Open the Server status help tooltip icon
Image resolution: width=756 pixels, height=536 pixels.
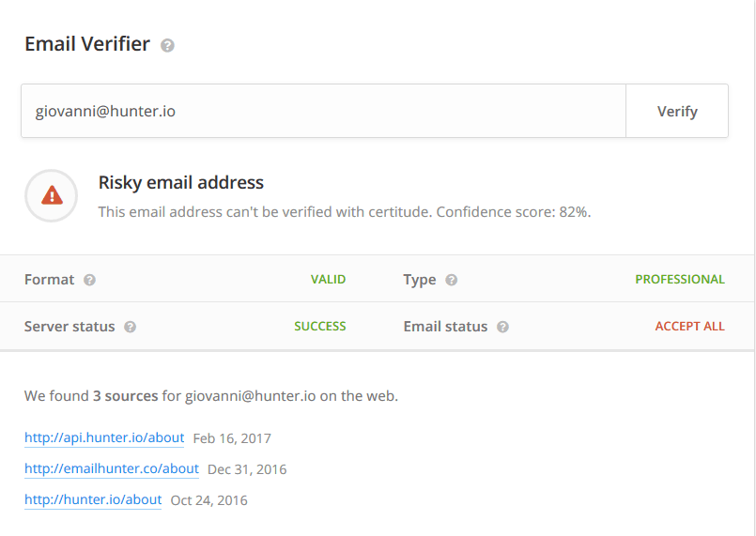click(x=130, y=327)
